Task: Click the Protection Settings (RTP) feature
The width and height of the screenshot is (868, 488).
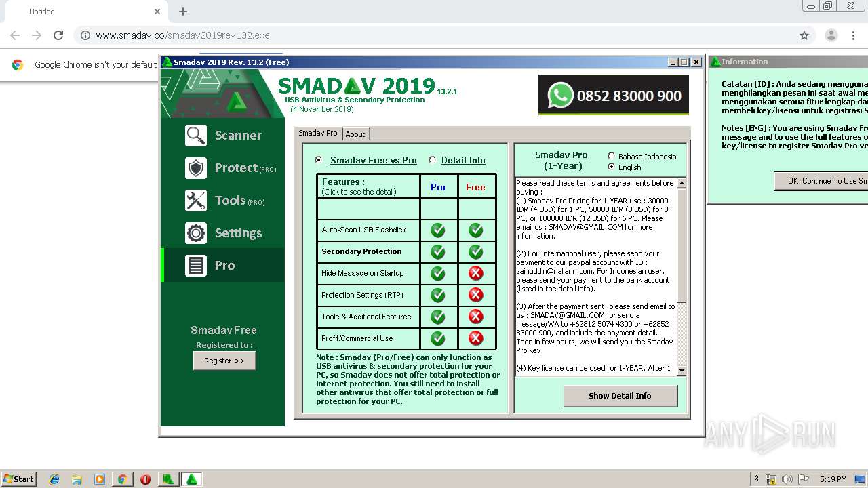Action: [x=368, y=295]
